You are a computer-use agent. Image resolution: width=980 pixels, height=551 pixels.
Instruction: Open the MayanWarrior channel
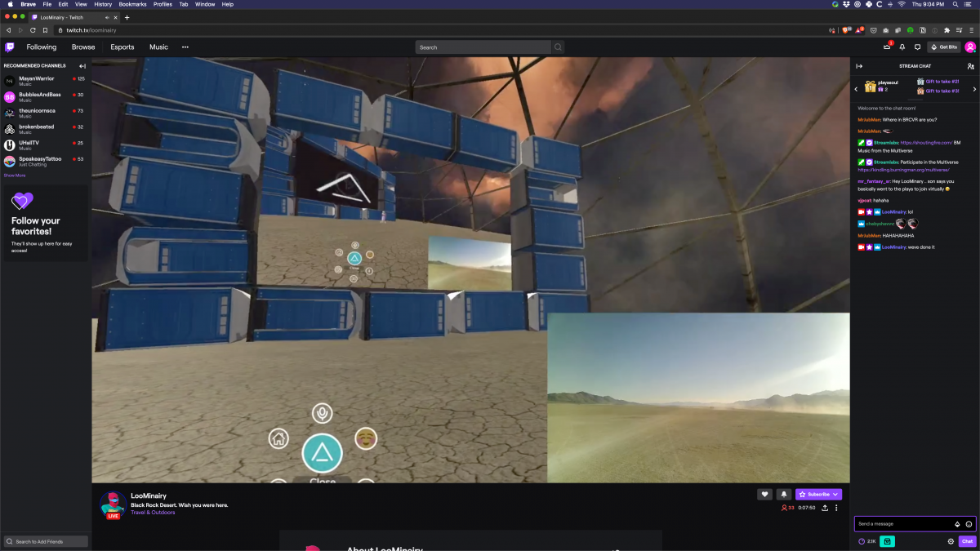[45, 81]
